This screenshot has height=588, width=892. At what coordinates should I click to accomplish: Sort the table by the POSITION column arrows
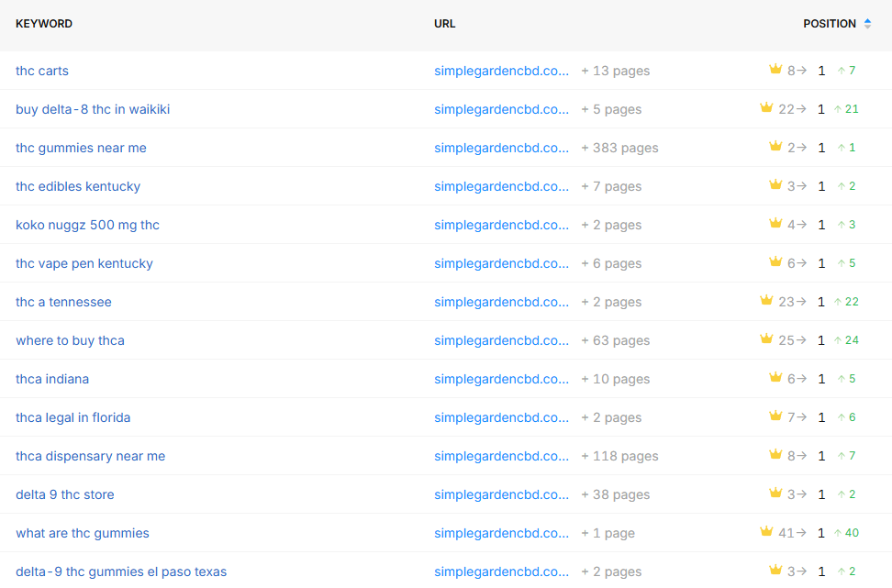pyautogui.click(x=867, y=23)
